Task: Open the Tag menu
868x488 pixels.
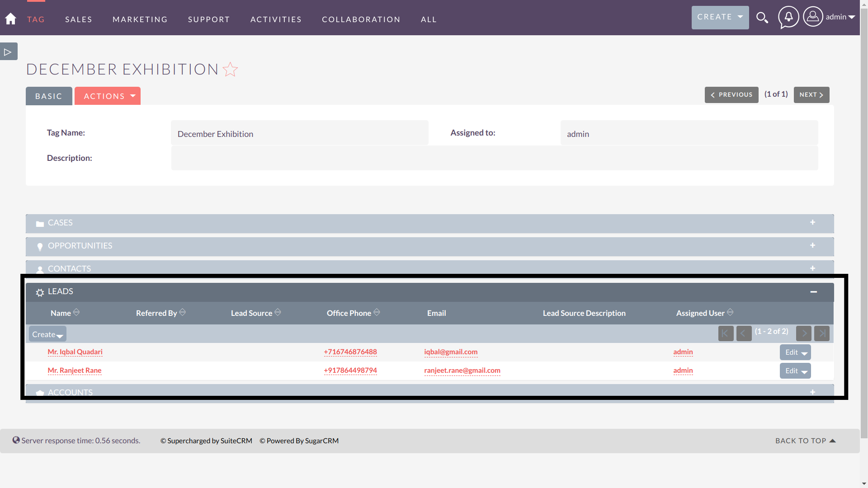Action: pos(36,19)
